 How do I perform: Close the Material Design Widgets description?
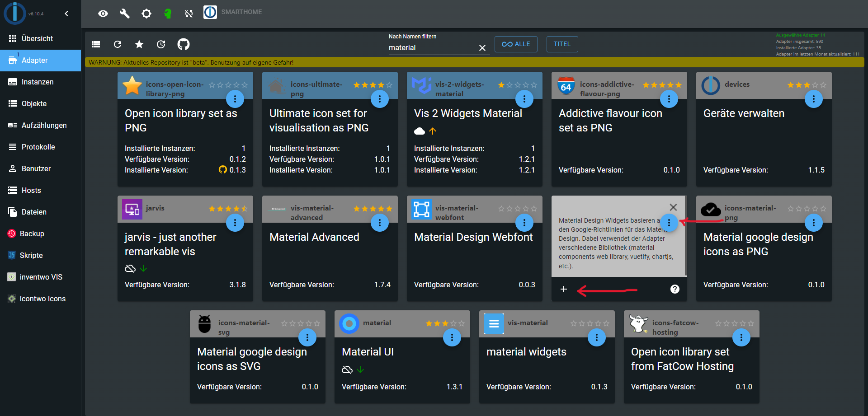[x=673, y=207]
